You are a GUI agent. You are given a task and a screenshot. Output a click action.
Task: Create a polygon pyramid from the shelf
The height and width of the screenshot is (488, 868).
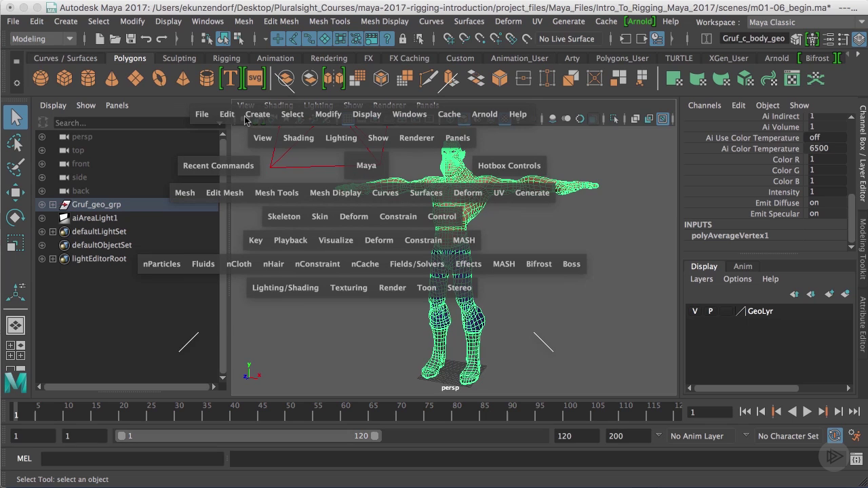pyautogui.click(x=183, y=79)
